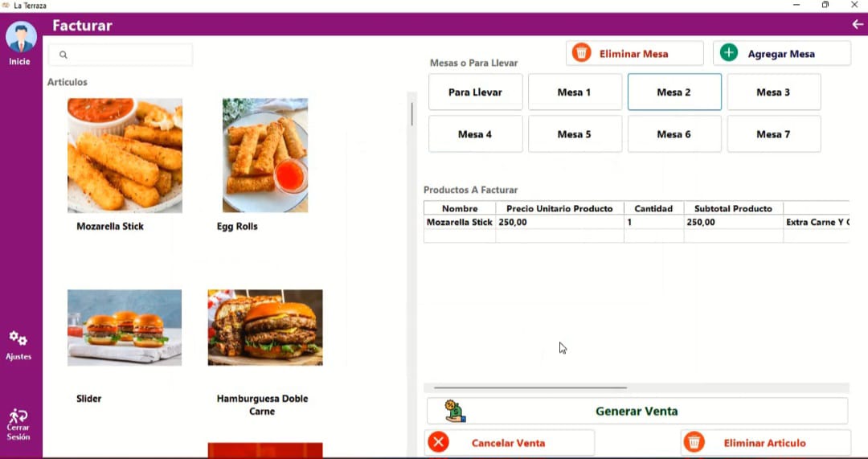
Task: Click the Mozarella Stick article label
Action: [x=110, y=226]
